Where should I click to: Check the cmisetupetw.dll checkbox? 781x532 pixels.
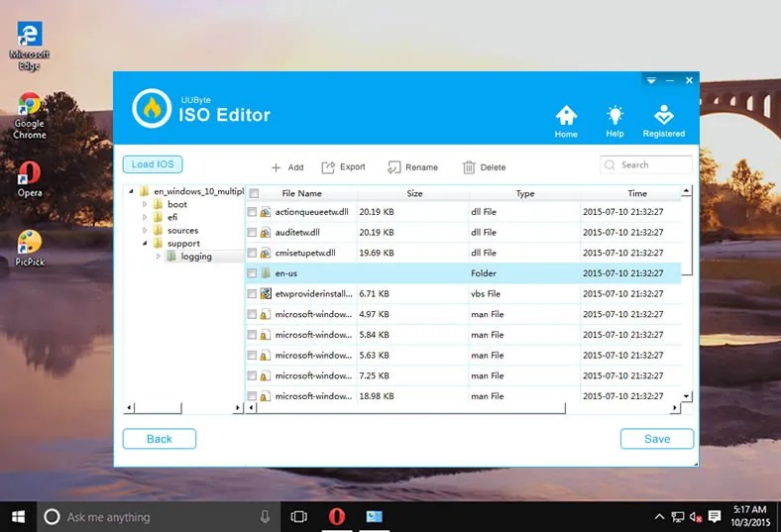tap(252, 253)
